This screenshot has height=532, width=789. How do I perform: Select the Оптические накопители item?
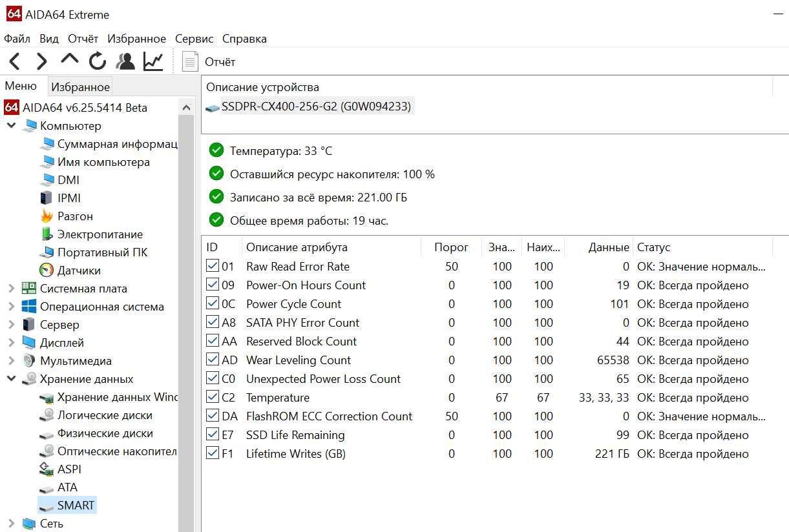[109, 451]
